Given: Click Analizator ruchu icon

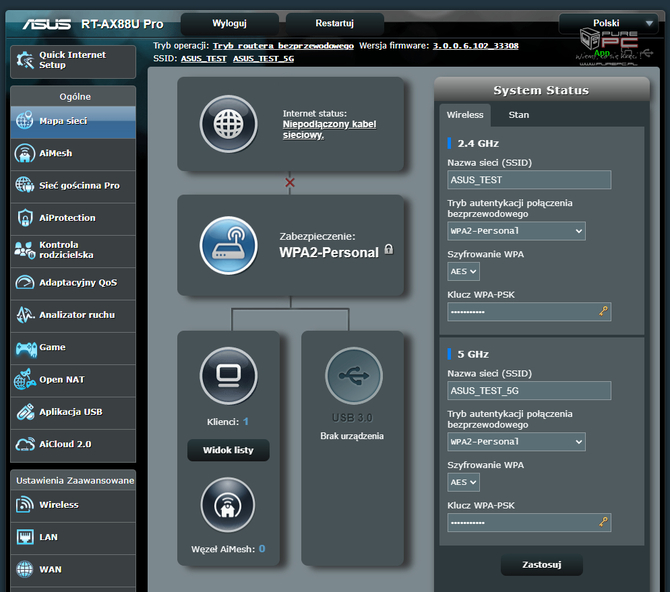Looking at the screenshot, I should [25, 315].
